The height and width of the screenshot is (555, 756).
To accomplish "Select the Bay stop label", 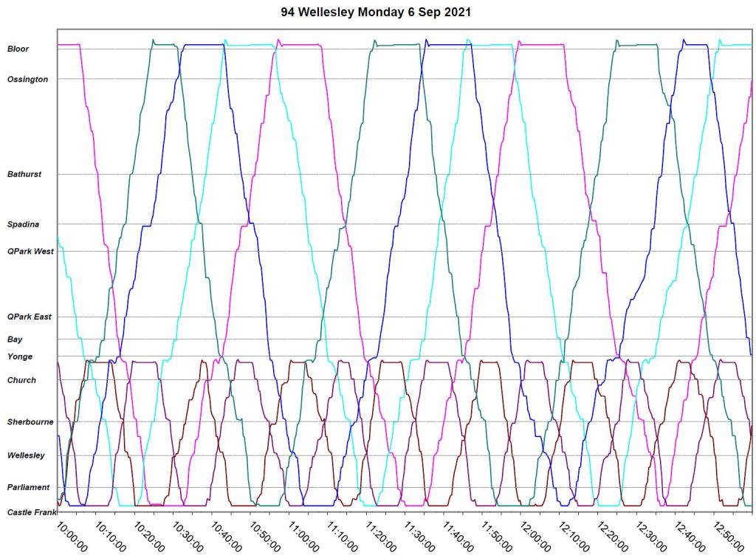I will point(15,339).
